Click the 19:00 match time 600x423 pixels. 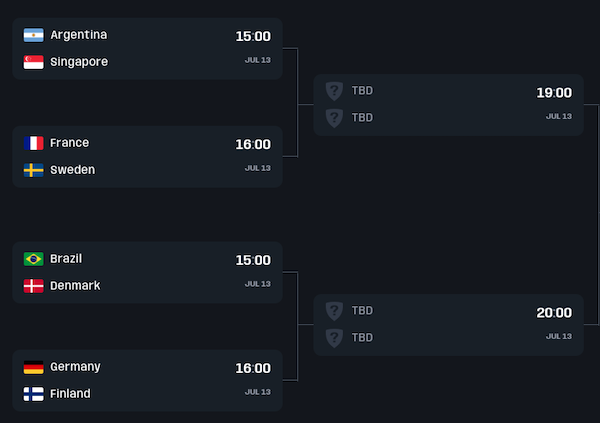pos(553,93)
